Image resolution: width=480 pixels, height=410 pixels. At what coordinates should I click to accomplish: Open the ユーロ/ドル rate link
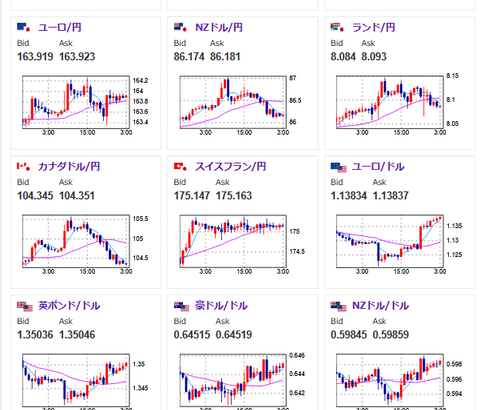378,166
